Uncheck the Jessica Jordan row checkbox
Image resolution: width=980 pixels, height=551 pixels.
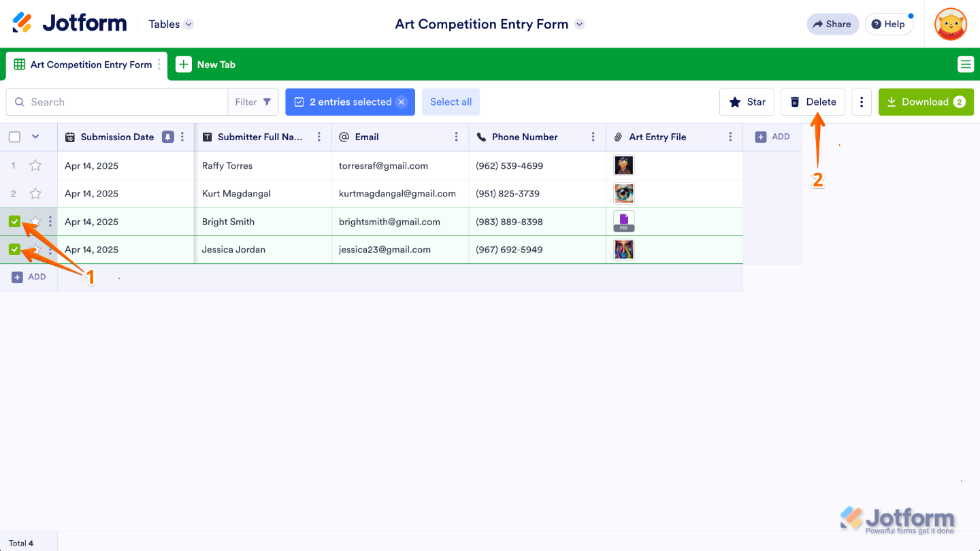click(x=14, y=250)
